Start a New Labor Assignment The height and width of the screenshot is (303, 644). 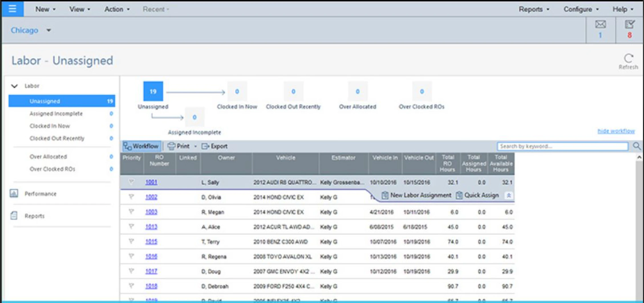[x=417, y=195]
